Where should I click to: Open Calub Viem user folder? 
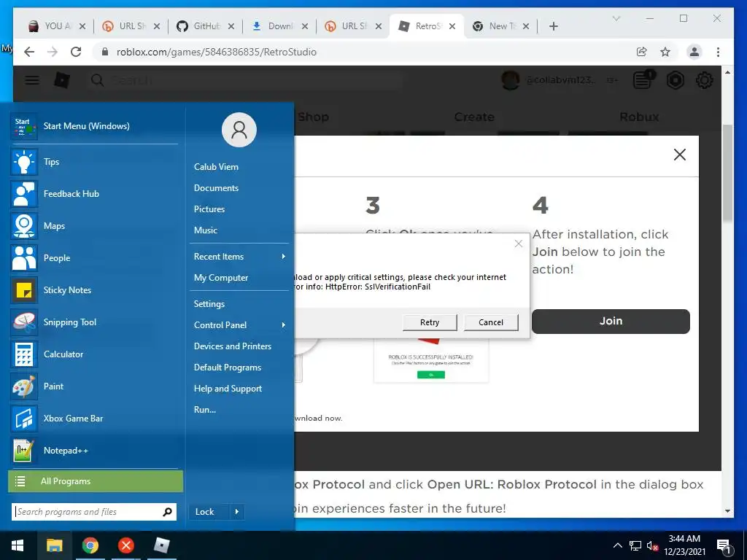click(x=216, y=167)
